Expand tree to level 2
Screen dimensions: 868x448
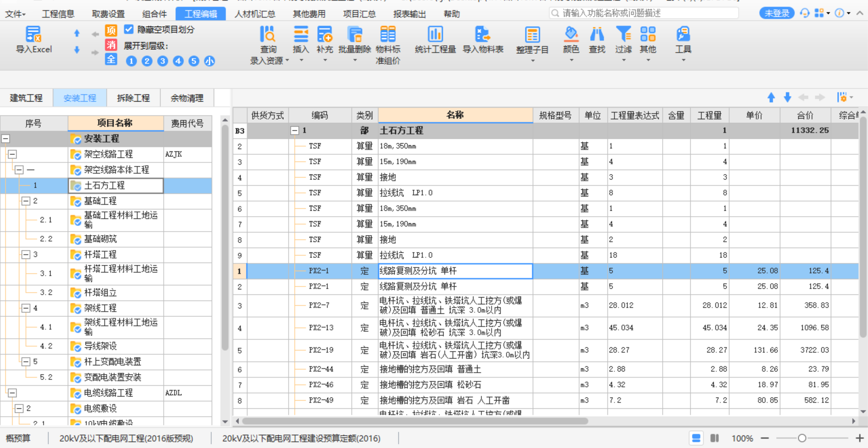pos(147,61)
